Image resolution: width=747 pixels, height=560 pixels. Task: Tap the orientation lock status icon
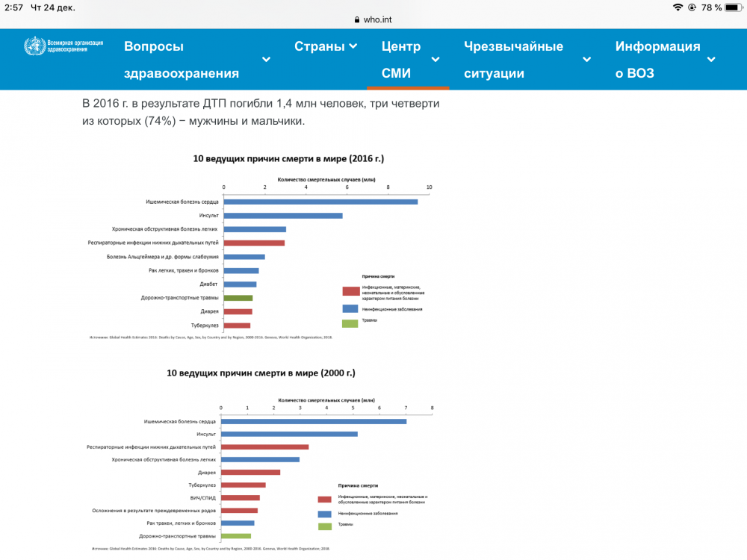click(x=692, y=7)
